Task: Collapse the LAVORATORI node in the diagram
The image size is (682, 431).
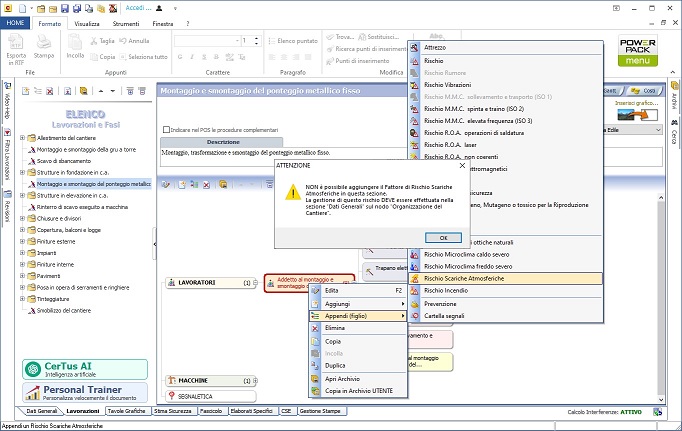Action: (x=255, y=283)
